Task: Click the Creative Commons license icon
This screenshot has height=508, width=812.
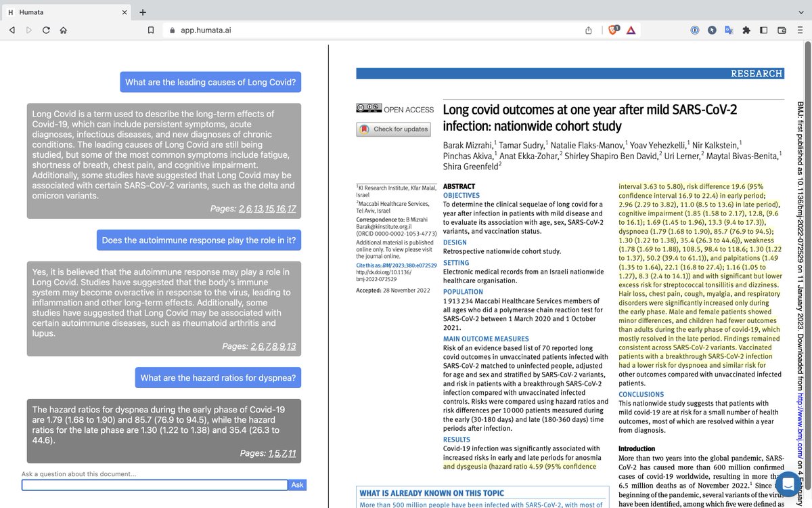Action: 369,109
